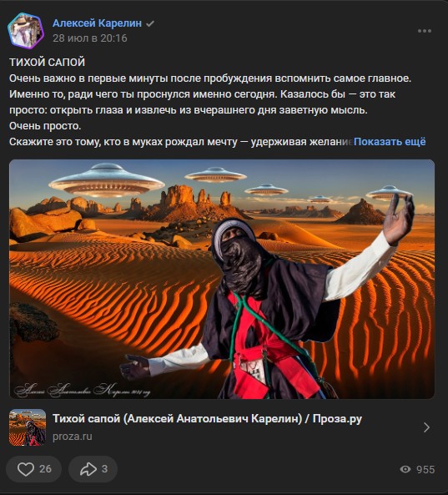Viewport: 448px width, 495px height.
Task: Open the proza.ru link preview thumbnail
Action: pos(28,427)
